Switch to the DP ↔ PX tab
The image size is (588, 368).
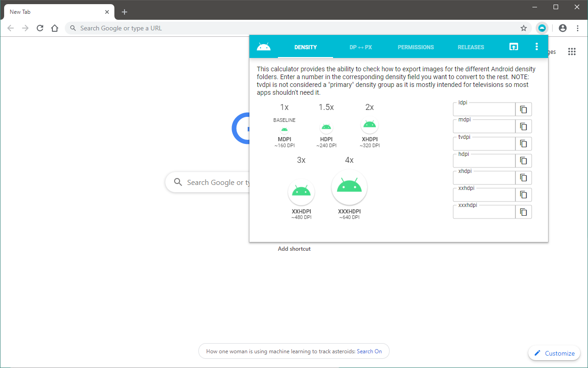361,47
